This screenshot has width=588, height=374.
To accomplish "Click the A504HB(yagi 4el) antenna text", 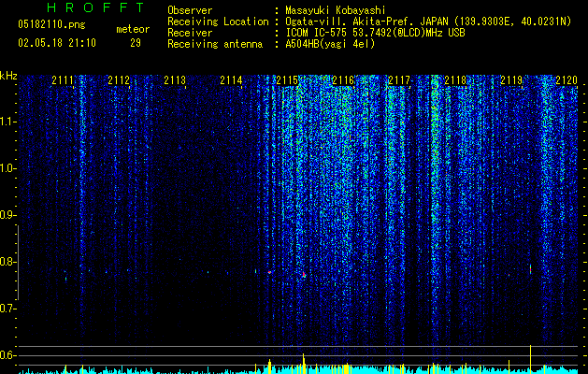I will coord(330,44).
